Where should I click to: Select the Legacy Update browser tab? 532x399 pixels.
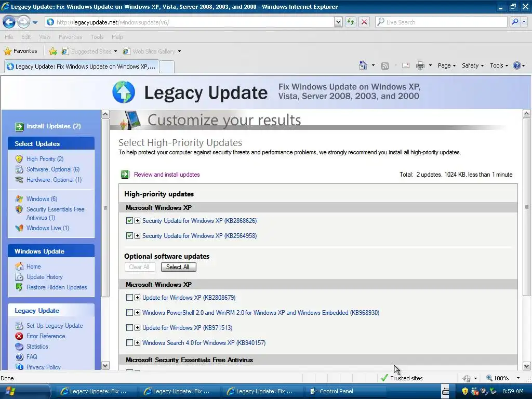click(82, 66)
